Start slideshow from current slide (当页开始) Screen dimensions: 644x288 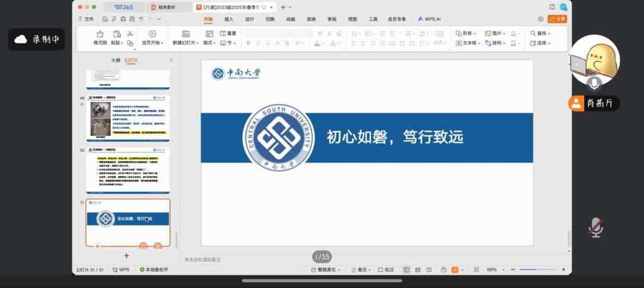[x=152, y=38]
